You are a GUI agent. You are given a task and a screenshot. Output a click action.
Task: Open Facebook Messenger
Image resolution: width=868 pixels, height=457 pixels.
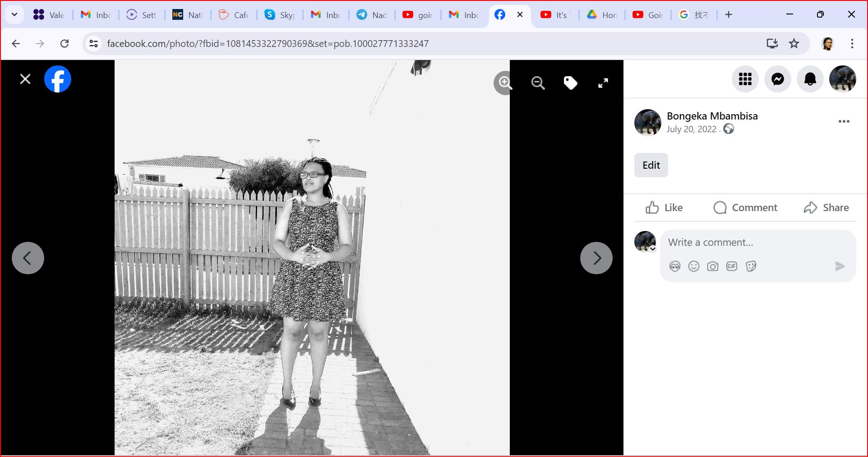coord(777,79)
